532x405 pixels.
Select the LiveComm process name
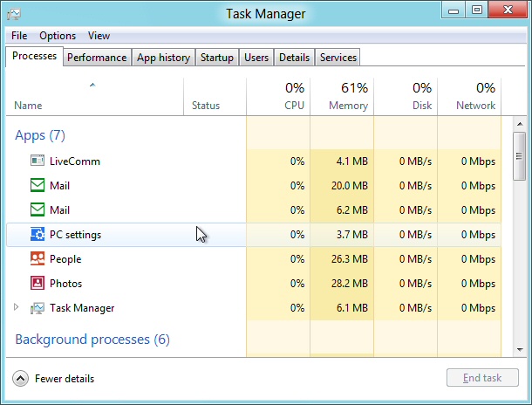click(75, 161)
